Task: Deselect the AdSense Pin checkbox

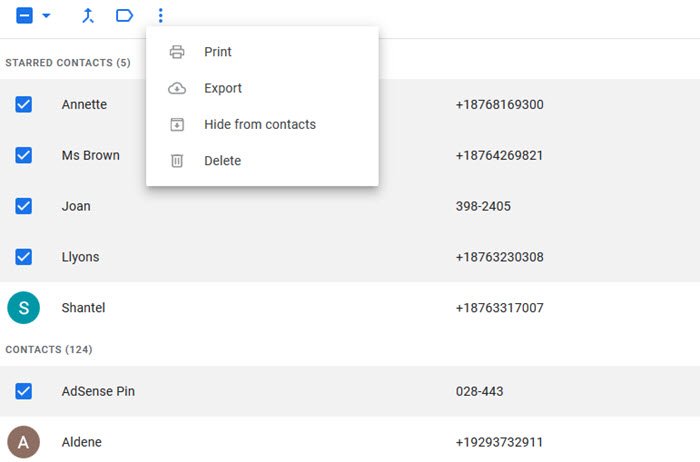Action: [x=24, y=391]
